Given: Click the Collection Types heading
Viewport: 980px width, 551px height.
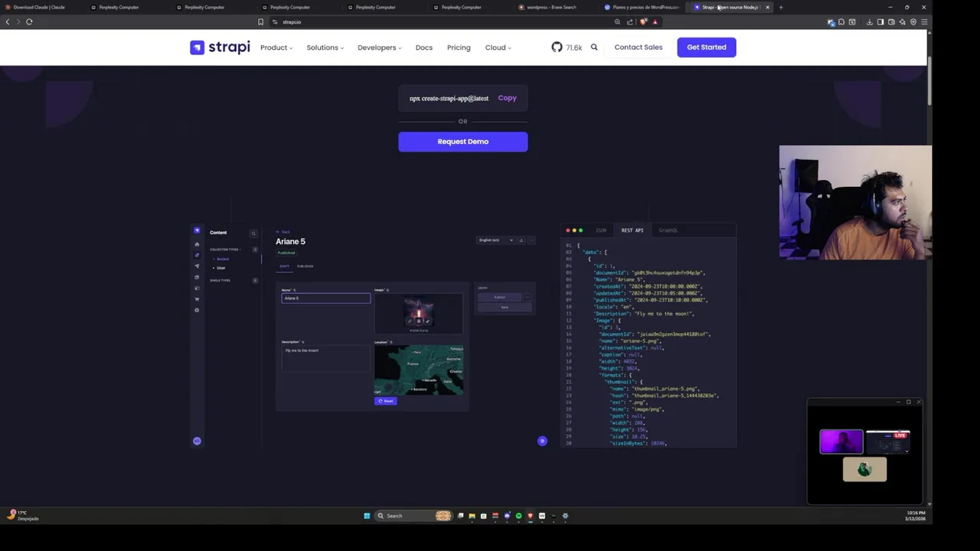Looking at the screenshot, I should pyautogui.click(x=224, y=249).
